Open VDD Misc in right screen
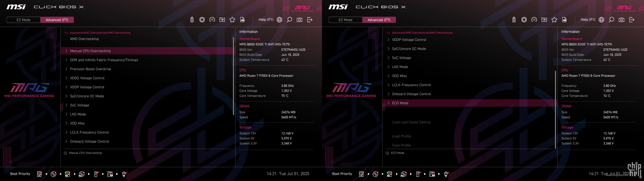This screenshot has height=181, width=644. (470, 76)
